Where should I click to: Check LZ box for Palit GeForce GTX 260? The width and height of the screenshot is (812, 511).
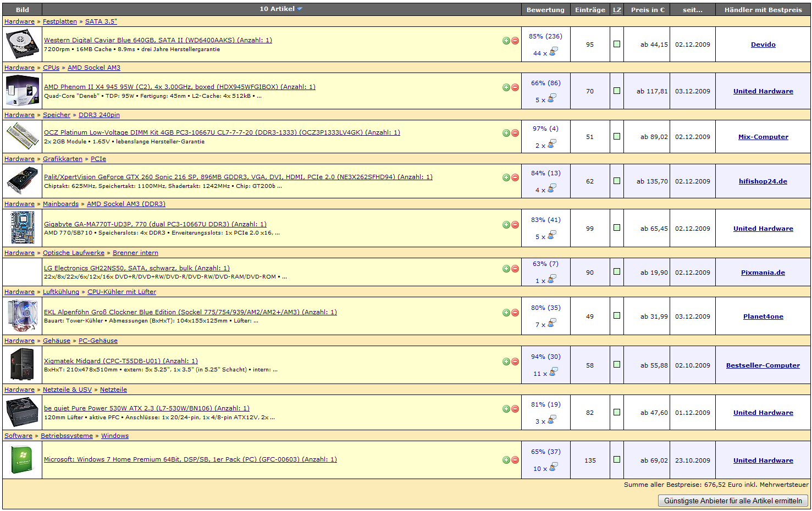pyautogui.click(x=617, y=181)
